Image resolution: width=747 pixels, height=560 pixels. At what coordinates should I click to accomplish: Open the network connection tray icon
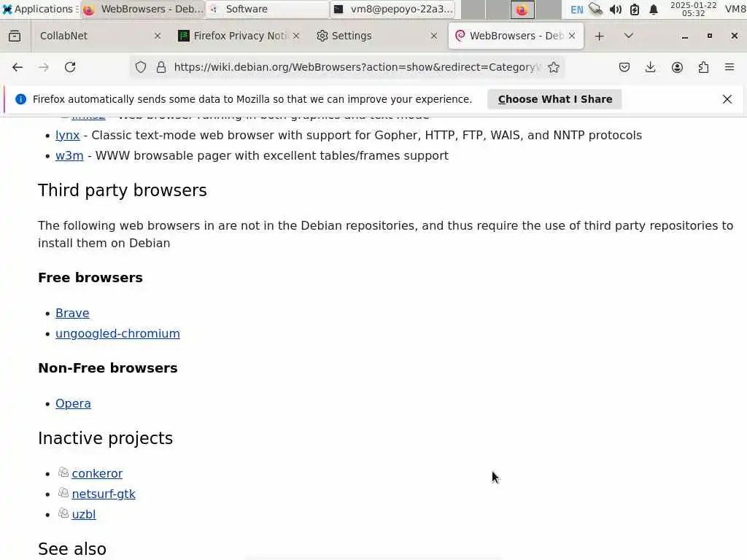coord(595,9)
